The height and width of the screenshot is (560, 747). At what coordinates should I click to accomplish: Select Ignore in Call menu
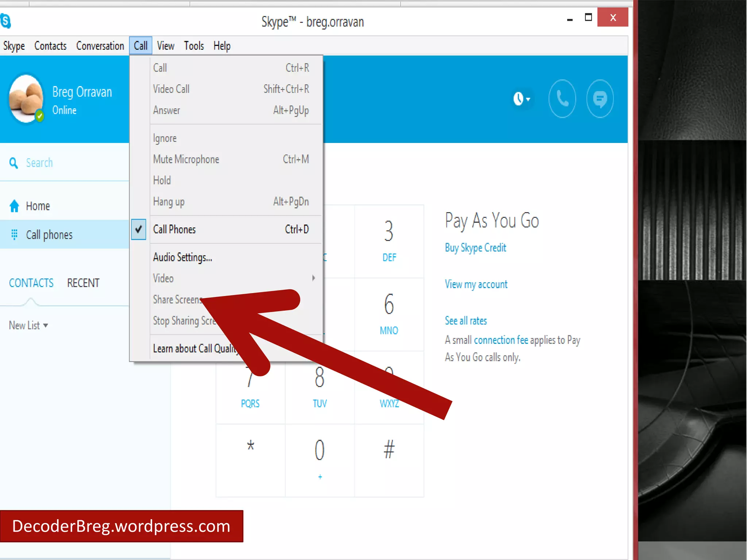coord(231,138)
